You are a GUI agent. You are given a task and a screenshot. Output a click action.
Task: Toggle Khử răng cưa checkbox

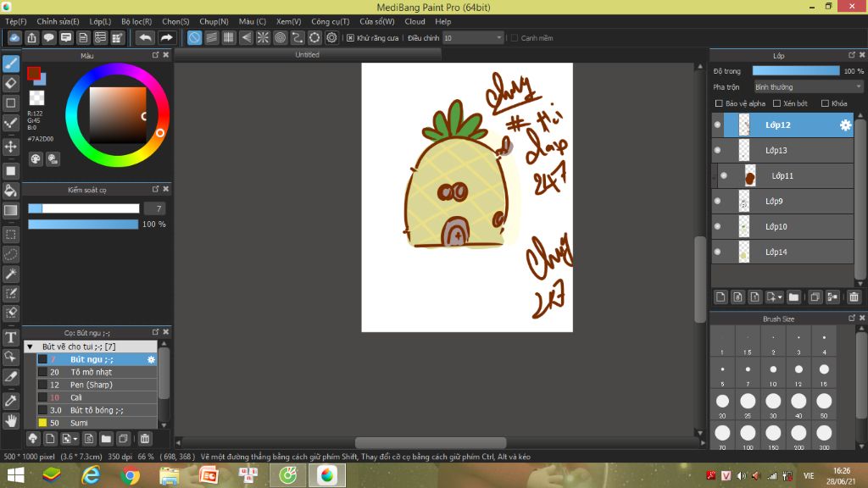coord(350,38)
